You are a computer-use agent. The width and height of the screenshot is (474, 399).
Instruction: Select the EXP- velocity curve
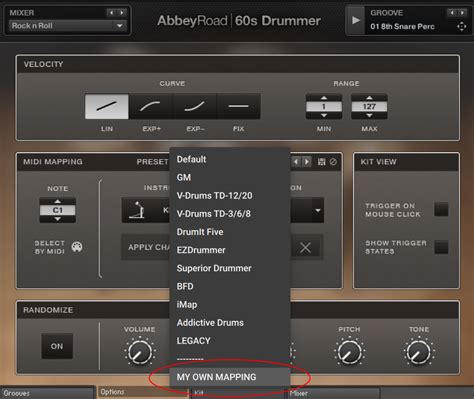tap(195, 106)
